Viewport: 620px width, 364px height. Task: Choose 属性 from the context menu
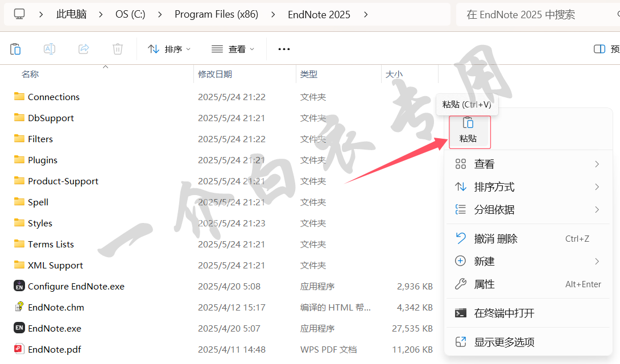tap(485, 284)
